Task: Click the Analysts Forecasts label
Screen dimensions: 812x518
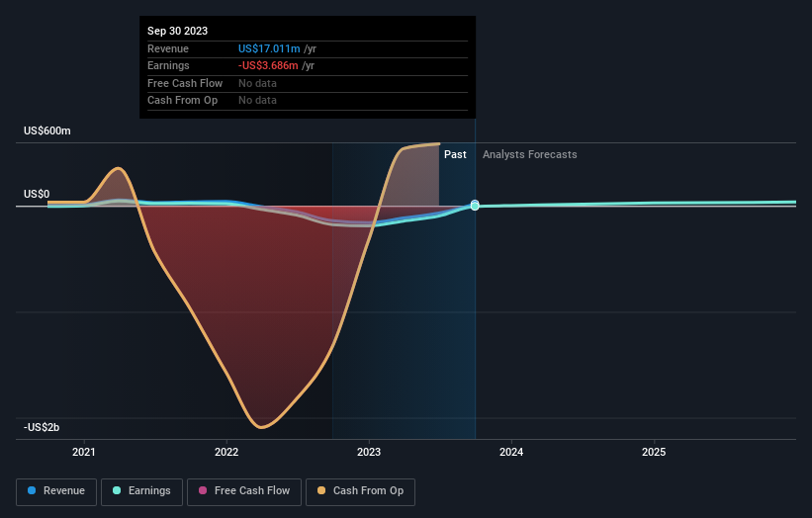Action: [x=530, y=154]
